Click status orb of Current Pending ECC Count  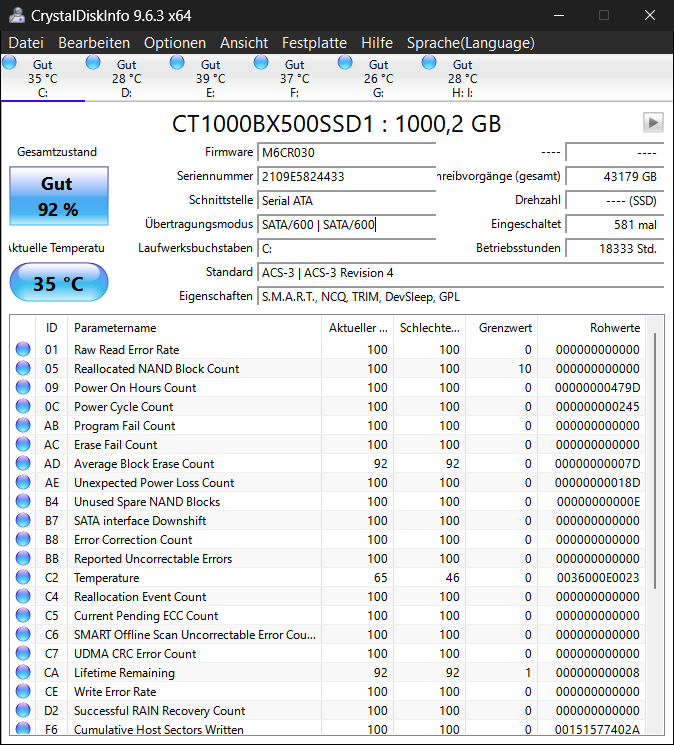coord(23,615)
